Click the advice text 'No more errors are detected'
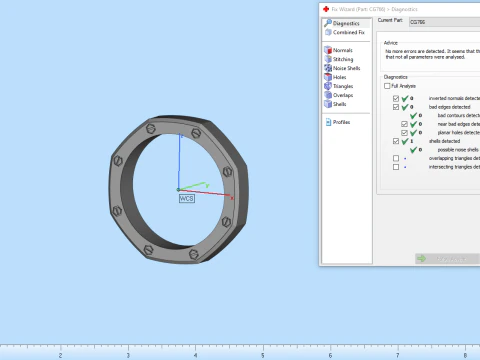 415,51
